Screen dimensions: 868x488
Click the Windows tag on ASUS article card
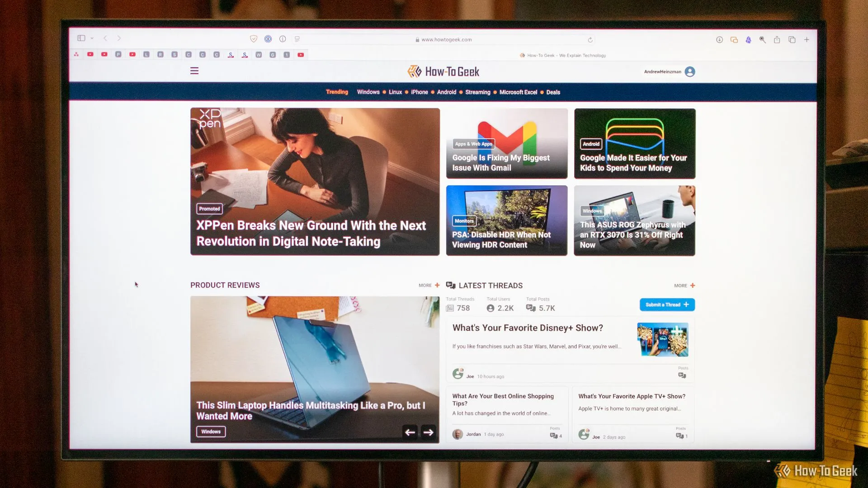pos(592,211)
